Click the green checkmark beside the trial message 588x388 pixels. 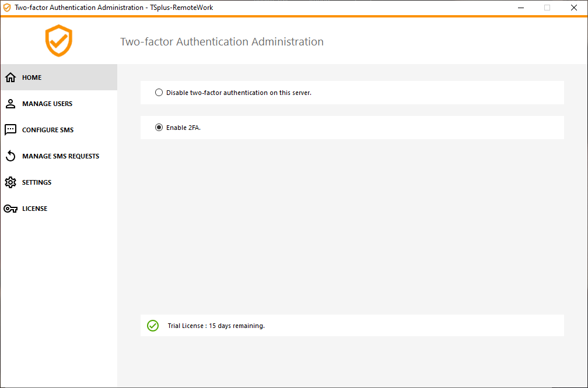[x=152, y=325]
